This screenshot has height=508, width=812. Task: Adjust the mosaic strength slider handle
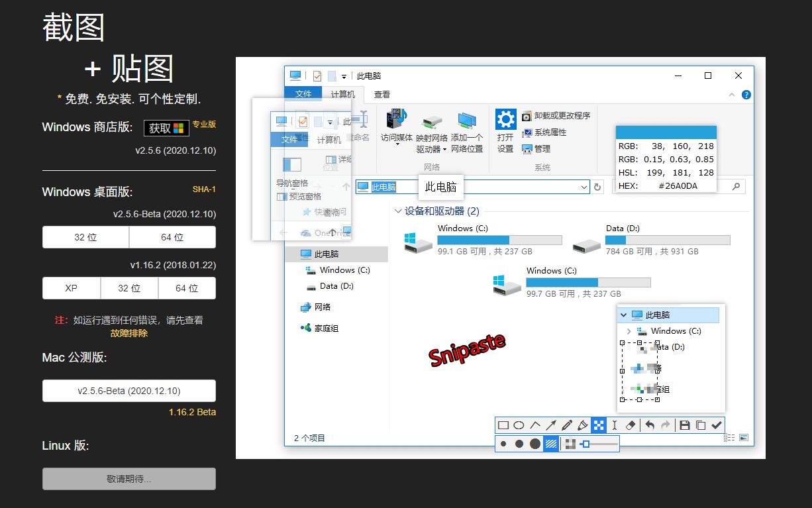[585, 444]
